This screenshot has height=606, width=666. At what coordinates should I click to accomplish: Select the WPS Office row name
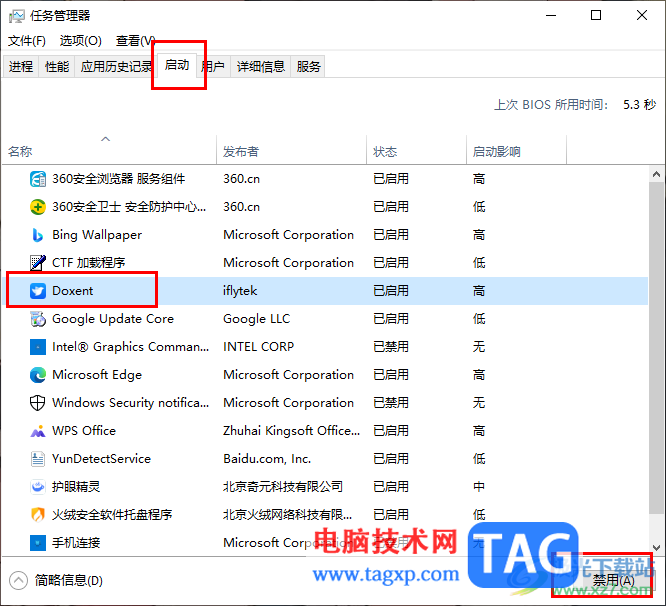pyautogui.click(x=84, y=431)
